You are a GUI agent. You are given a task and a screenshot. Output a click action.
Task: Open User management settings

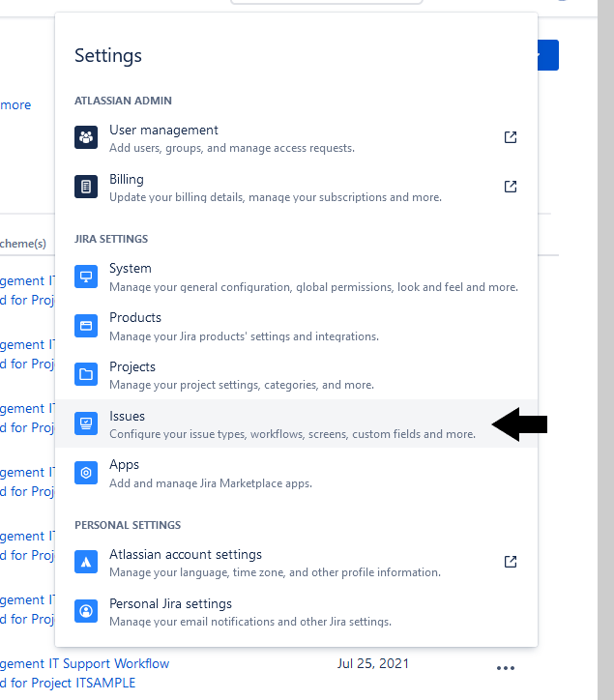click(297, 138)
